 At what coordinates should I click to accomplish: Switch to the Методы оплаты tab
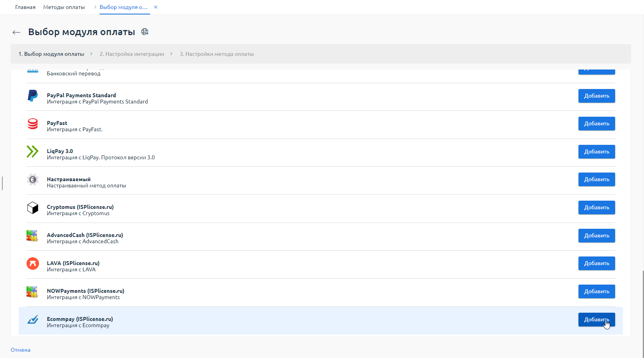click(x=64, y=7)
